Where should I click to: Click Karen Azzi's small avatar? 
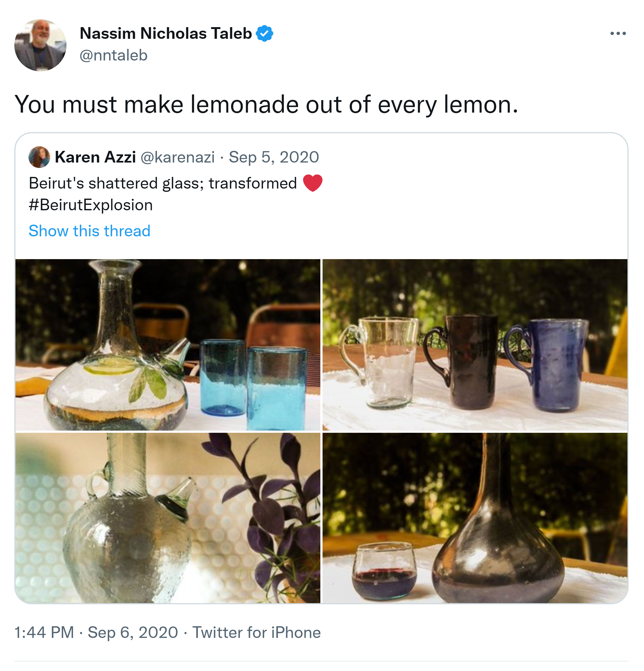tap(39, 157)
